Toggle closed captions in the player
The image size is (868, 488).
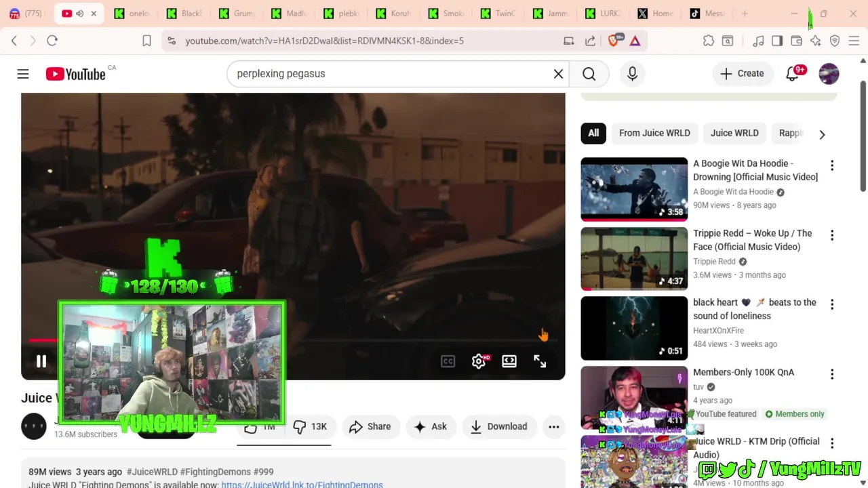[448, 361]
